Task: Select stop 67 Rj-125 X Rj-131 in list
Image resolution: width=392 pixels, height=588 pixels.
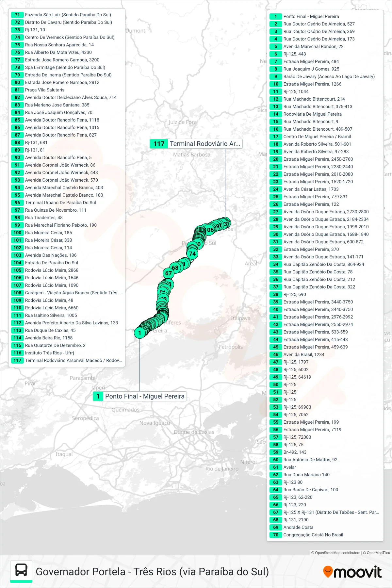Action: (325, 512)
